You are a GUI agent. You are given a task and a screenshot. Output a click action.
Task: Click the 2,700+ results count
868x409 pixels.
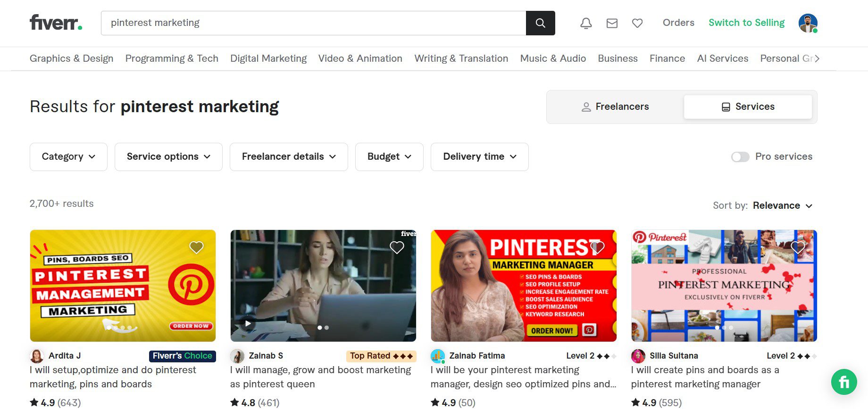coord(62,204)
